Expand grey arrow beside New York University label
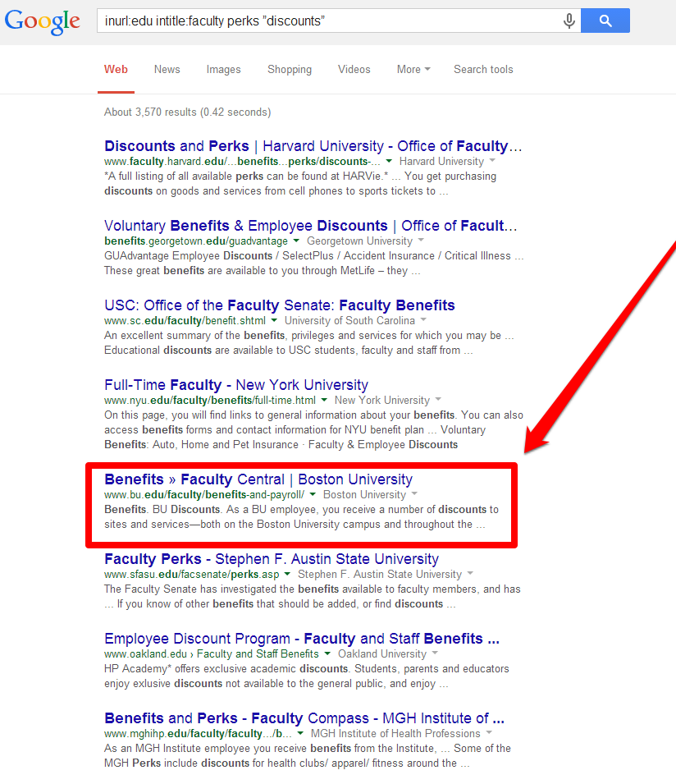Viewport: 676px width, 784px height. tap(438, 399)
